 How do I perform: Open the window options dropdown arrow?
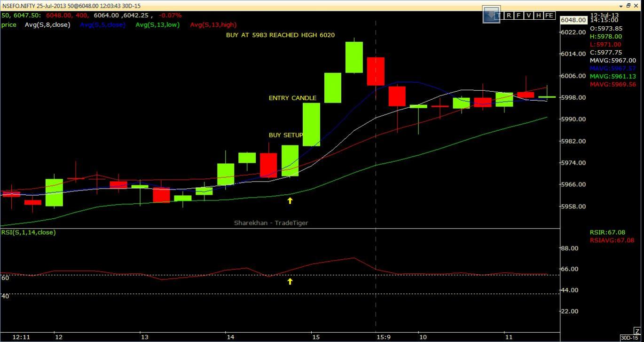(x=620, y=6)
